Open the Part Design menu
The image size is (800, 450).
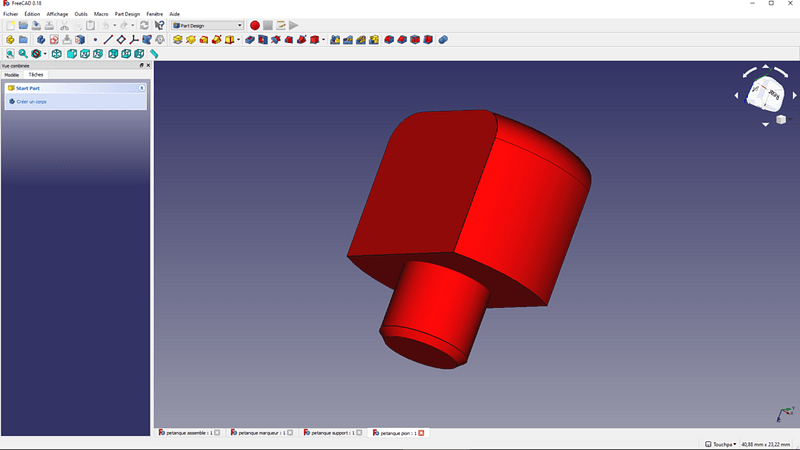127,14
